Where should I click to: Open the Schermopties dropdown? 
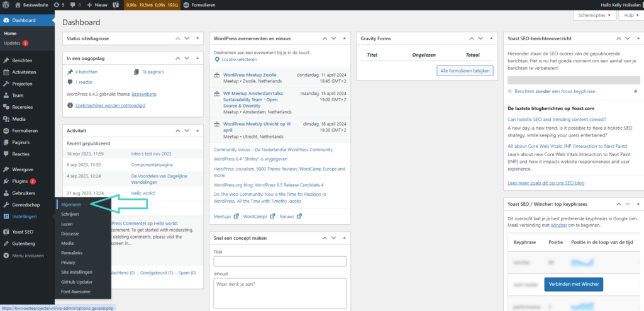coord(594,15)
